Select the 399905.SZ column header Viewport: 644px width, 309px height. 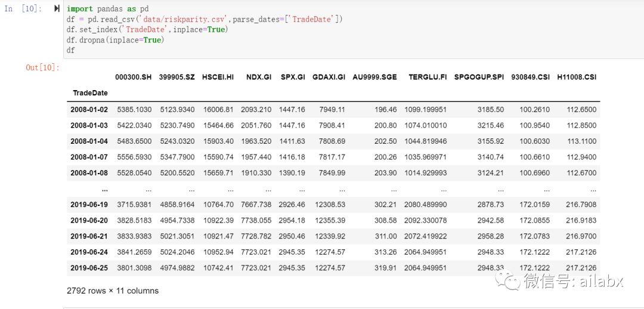pyautogui.click(x=177, y=77)
